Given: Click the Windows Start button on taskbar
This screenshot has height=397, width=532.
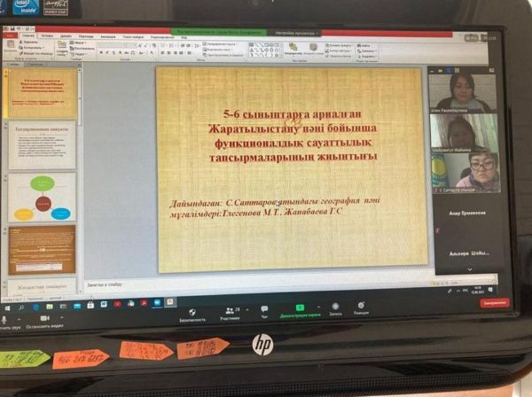Looking at the screenshot, I should [5, 303].
